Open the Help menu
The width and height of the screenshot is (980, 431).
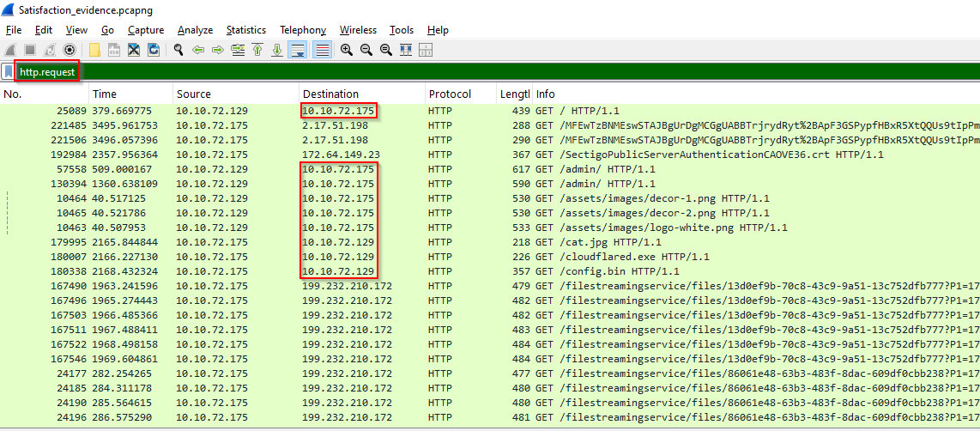[439, 30]
